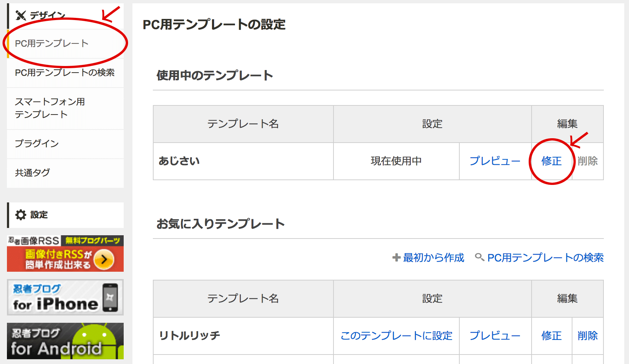Click the plus icon beside 最初から作成
This screenshot has width=629, height=364.
[396, 257]
